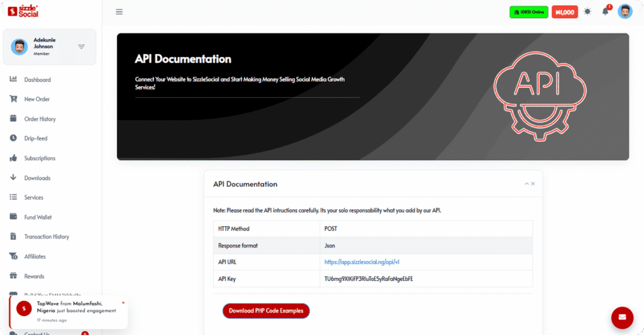Click the New Order cart icon
644x335 pixels.
click(x=13, y=99)
